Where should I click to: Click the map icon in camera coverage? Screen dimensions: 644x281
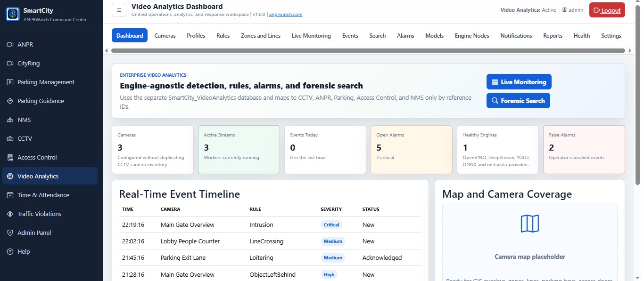coord(530,224)
